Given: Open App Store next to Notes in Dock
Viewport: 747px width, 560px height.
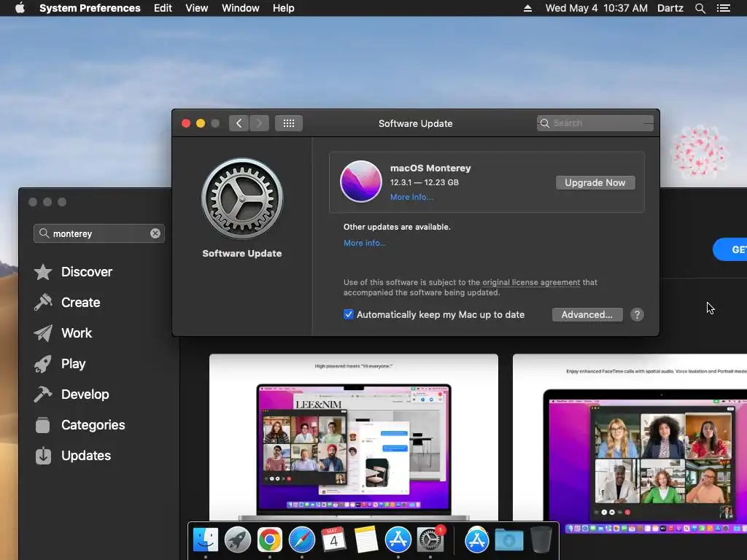Looking at the screenshot, I should [398, 540].
